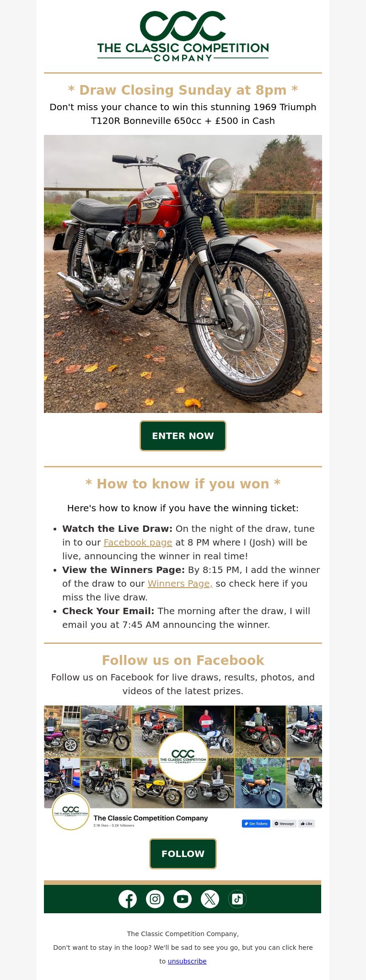
Task: Click the Triumph Bonneville motorcycle photo
Action: click(183, 274)
